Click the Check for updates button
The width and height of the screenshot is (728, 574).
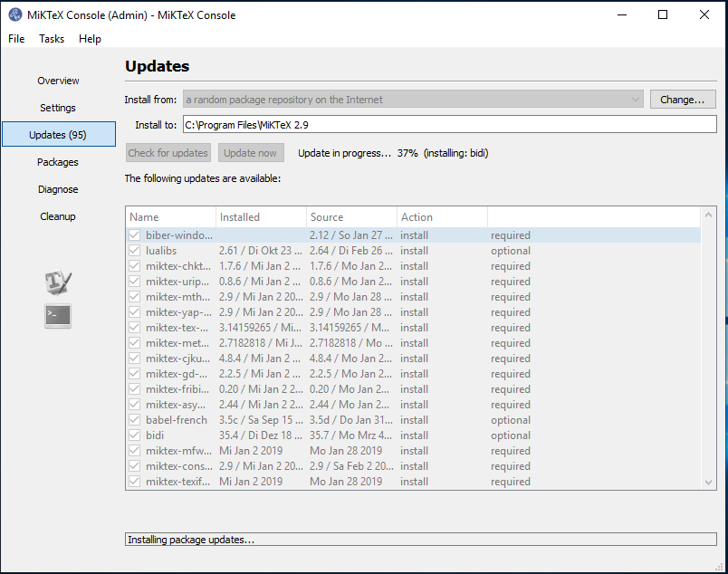tap(168, 153)
